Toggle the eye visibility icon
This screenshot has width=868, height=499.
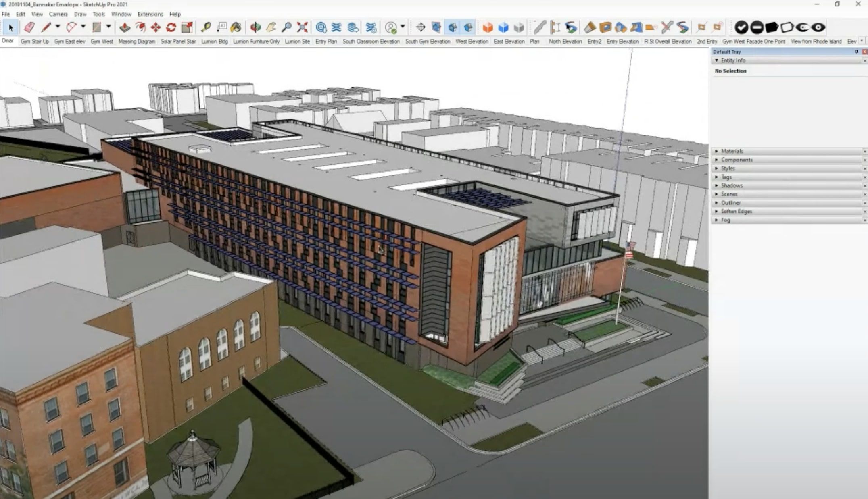pyautogui.click(x=818, y=27)
